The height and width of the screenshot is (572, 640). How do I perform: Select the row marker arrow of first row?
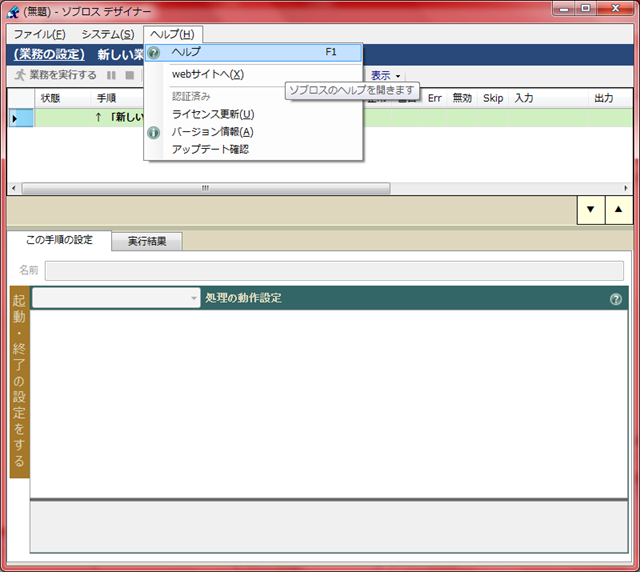(x=21, y=118)
